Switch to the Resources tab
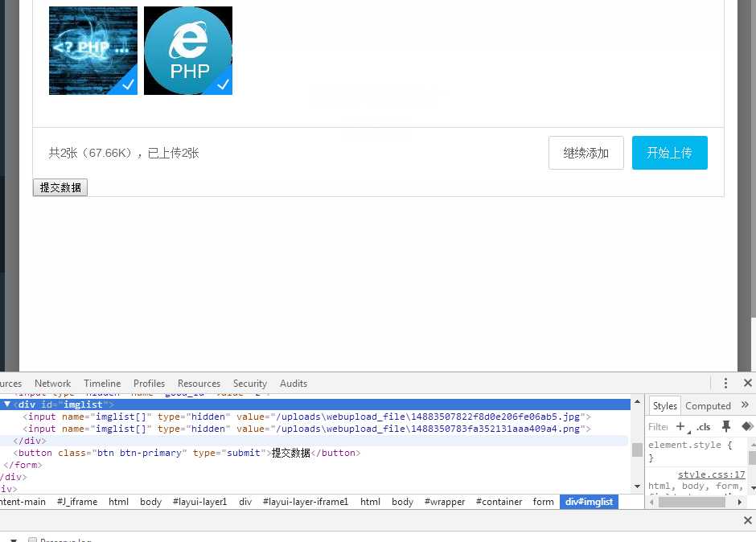The width and height of the screenshot is (756, 542). [x=199, y=384]
